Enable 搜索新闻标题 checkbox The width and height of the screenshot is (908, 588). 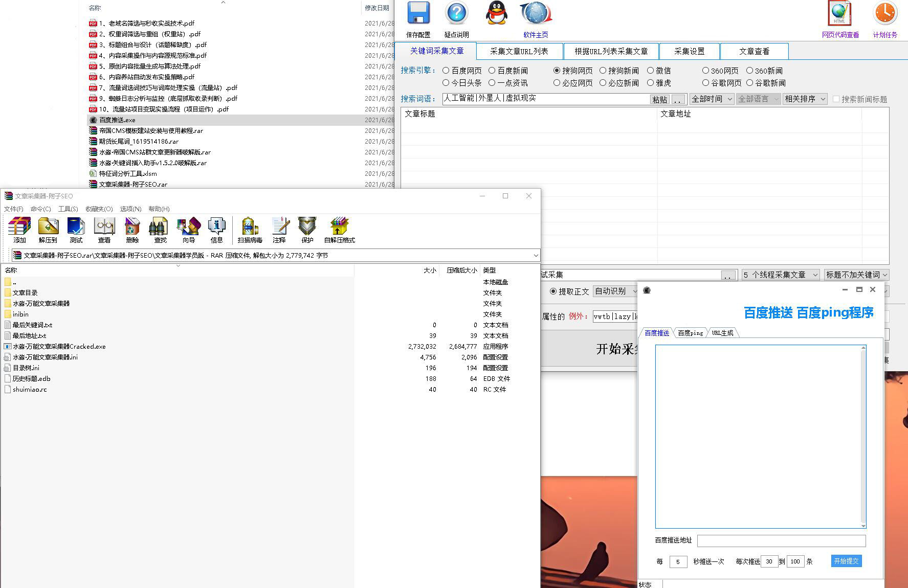pos(836,99)
